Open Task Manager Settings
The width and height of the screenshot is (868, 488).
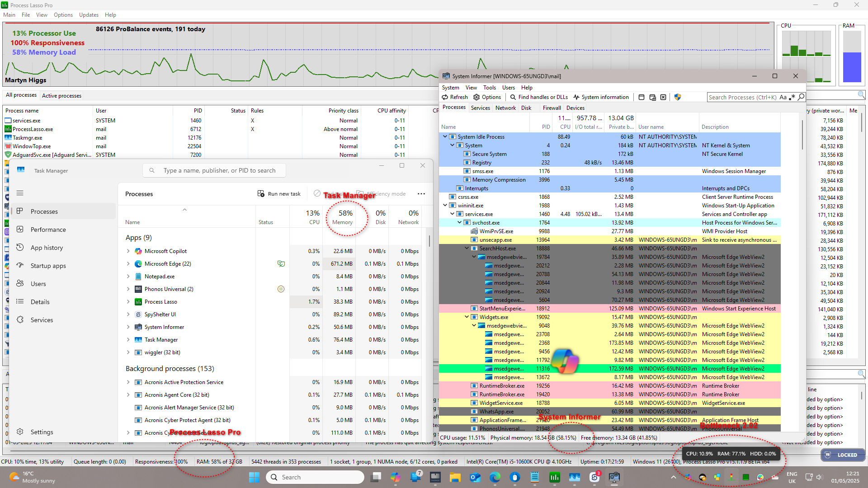tap(63, 432)
